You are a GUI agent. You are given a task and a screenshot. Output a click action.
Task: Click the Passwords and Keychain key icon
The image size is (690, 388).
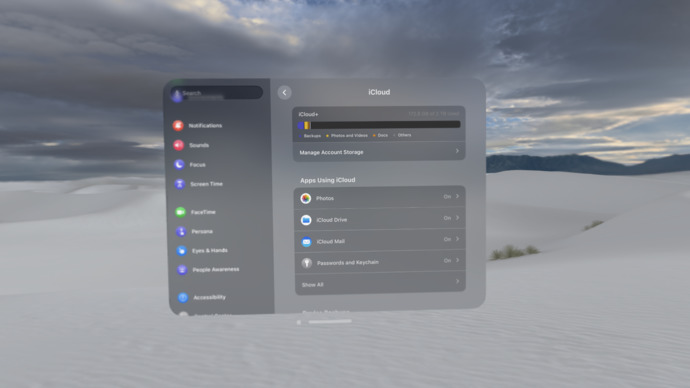click(307, 263)
